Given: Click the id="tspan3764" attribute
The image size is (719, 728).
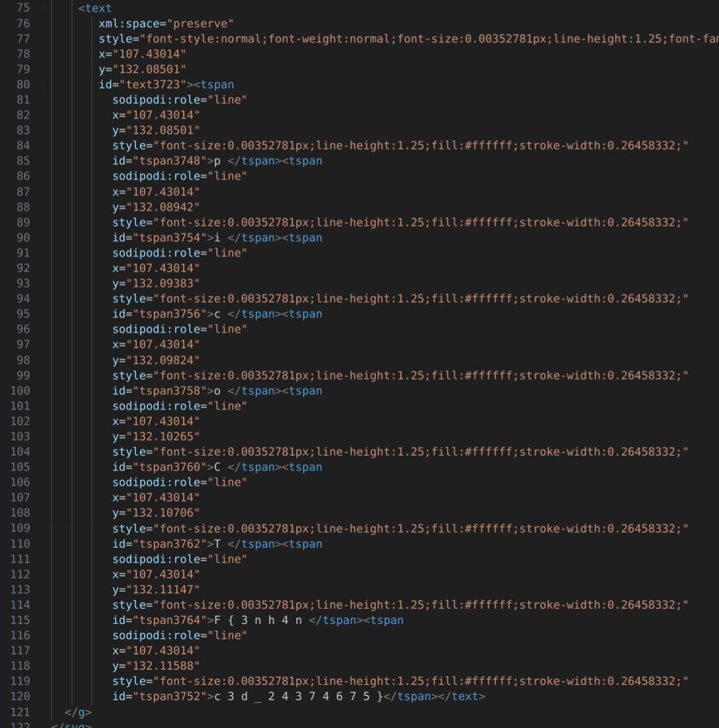Looking at the screenshot, I should (159, 620).
